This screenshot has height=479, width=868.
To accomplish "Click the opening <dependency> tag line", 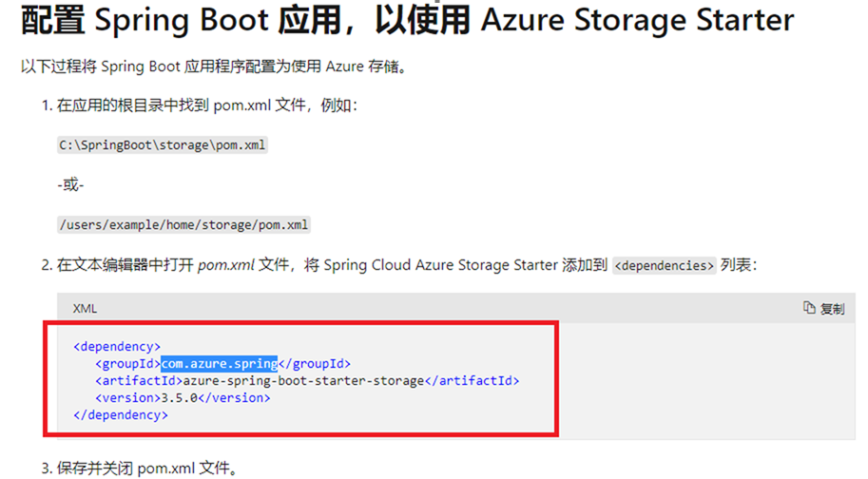I will tap(117, 346).
